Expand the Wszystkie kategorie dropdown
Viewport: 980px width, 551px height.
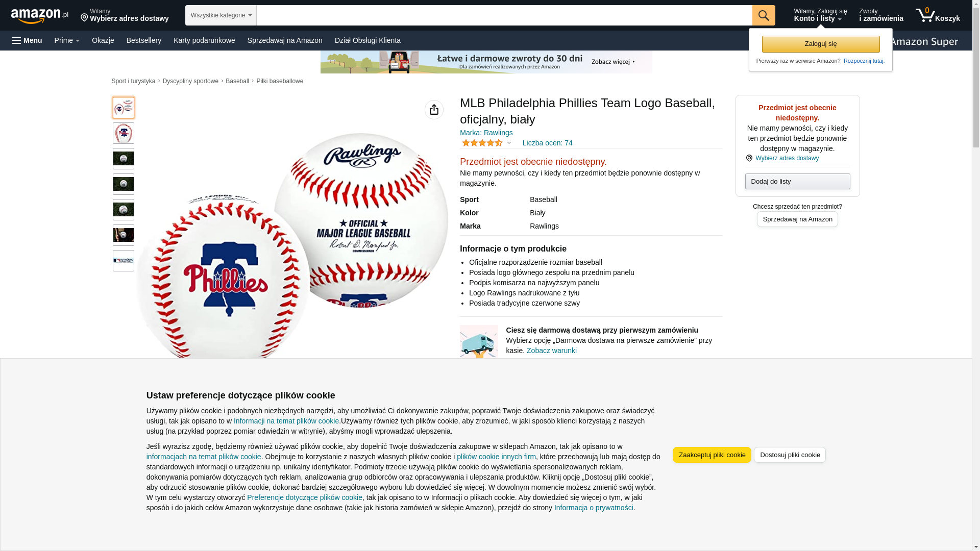pos(220,15)
